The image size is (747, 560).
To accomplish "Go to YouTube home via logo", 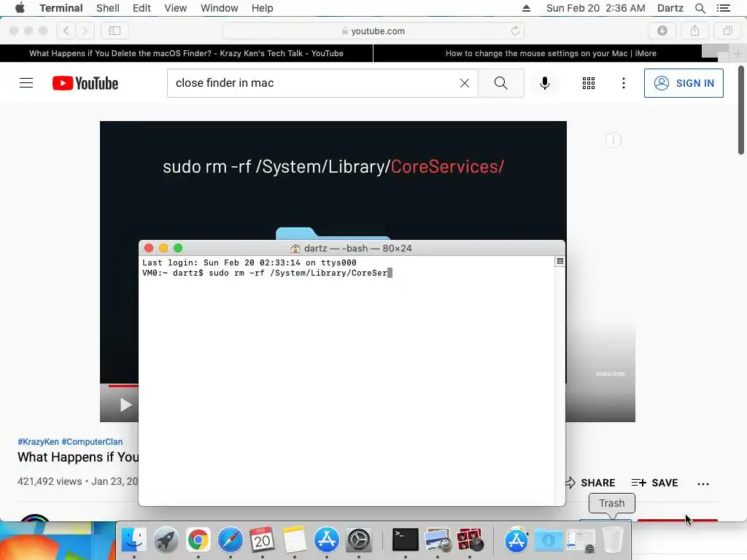I will pos(85,83).
